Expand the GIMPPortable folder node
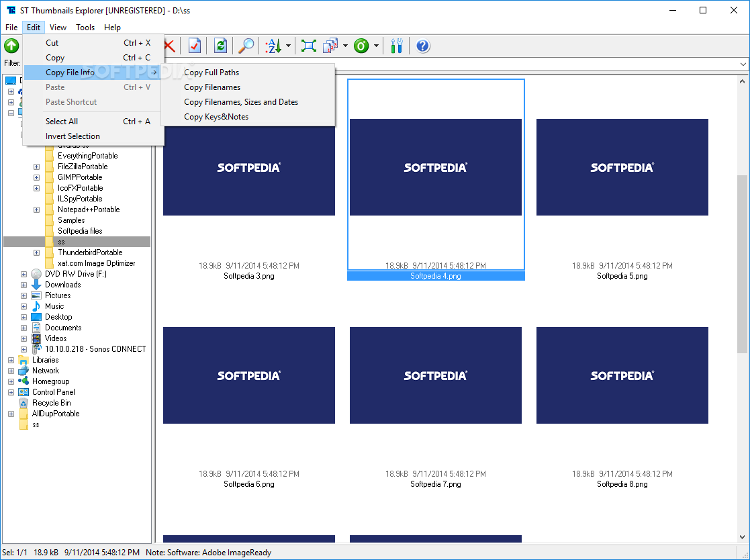The width and height of the screenshot is (750, 560). [36, 177]
